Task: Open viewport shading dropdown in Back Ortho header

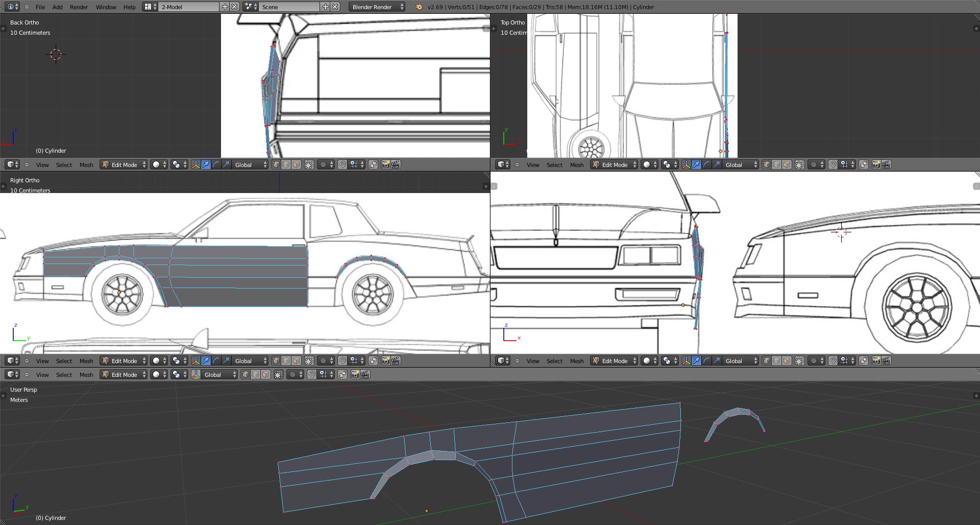Action: tap(160, 164)
